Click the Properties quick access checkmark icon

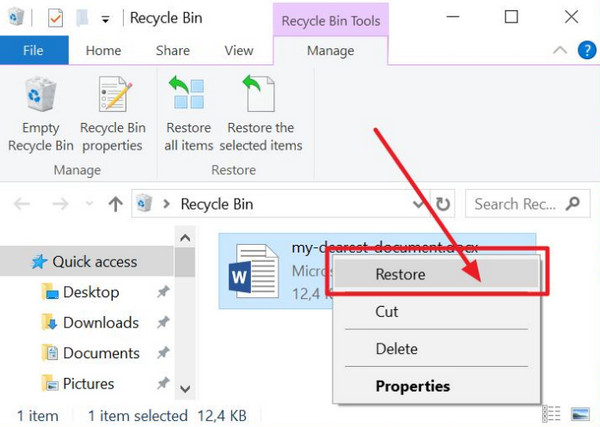click(55, 18)
